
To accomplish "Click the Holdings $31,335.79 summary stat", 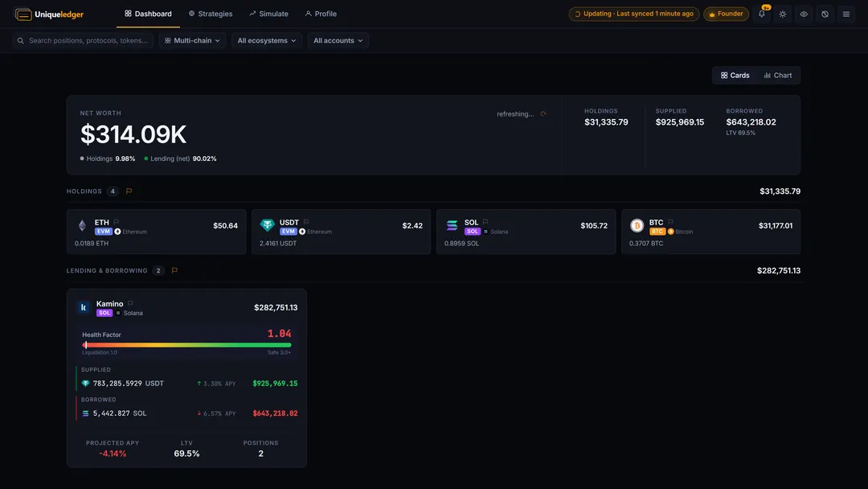I will point(606,117).
